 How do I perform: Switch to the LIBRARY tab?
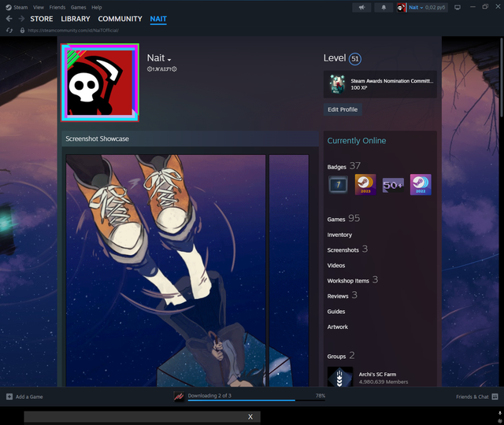pos(76,19)
